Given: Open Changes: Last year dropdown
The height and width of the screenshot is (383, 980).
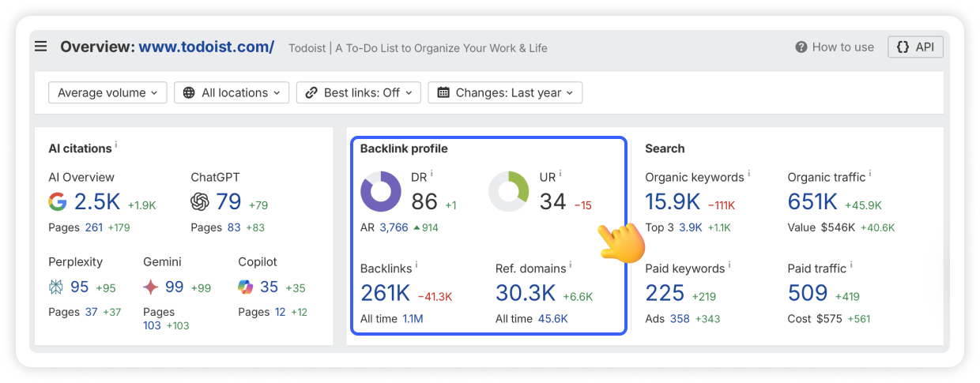Looking at the screenshot, I should 505,92.
